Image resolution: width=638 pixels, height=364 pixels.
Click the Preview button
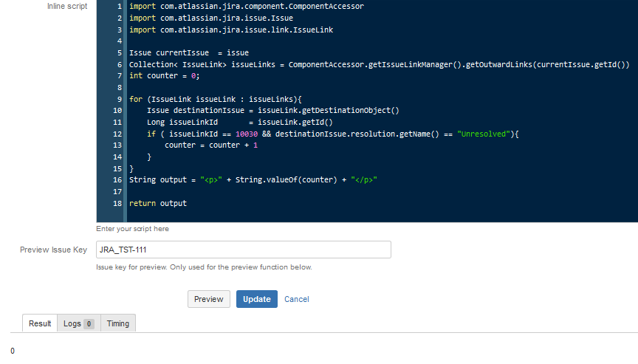click(x=209, y=299)
